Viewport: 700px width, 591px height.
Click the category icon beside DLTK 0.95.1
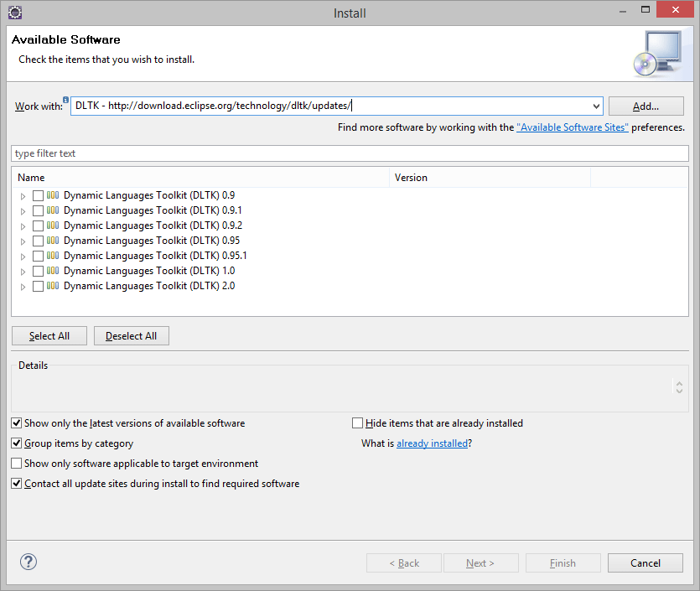pos(53,256)
